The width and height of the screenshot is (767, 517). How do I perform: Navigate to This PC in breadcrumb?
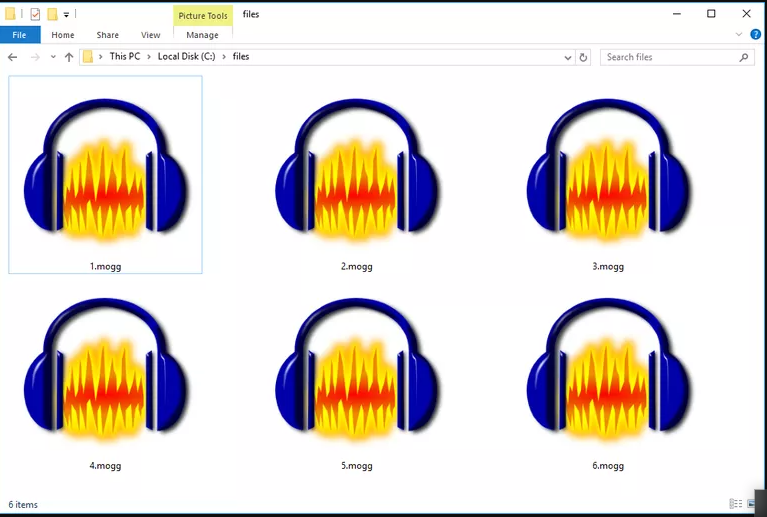(x=125, y=56)
